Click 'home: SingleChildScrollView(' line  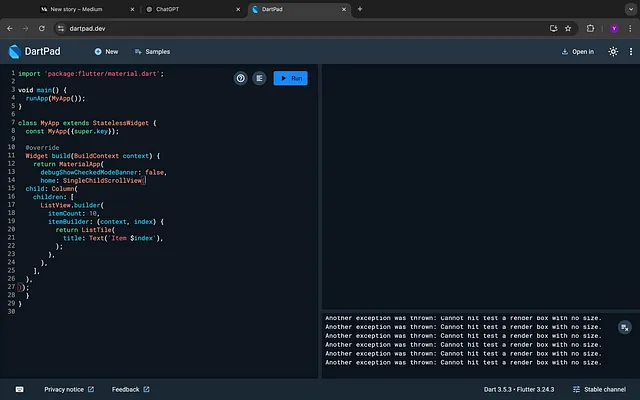pyautogui.click(x=93, y=180)
